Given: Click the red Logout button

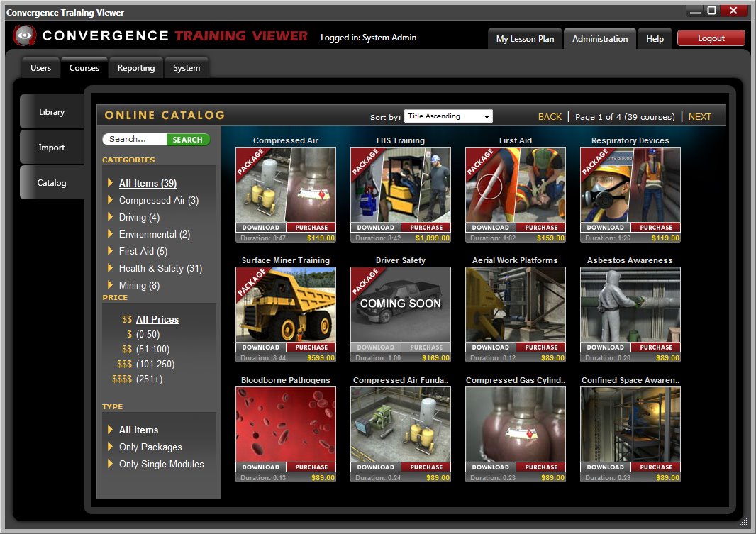Looking at the screenshot, I should (711, 38).
